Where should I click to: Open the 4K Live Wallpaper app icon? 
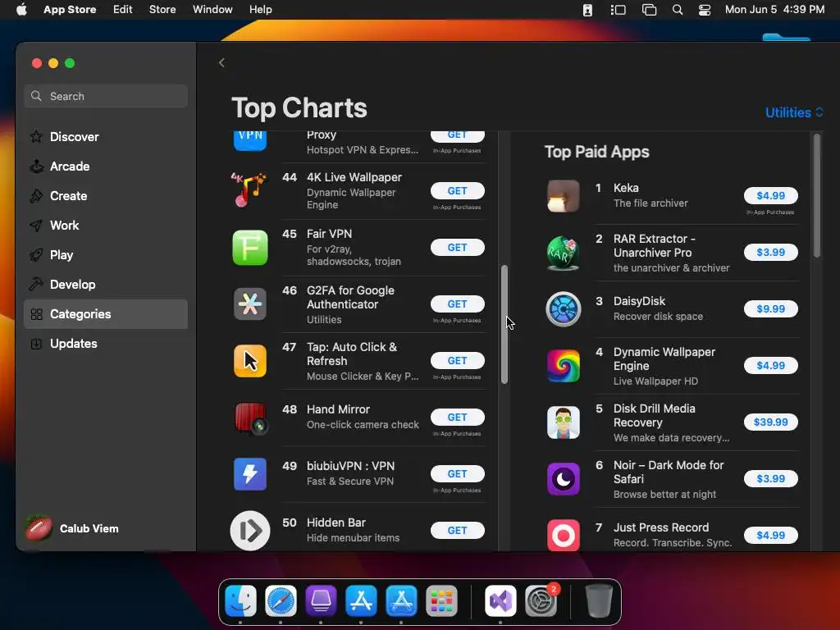coord(249,190)
